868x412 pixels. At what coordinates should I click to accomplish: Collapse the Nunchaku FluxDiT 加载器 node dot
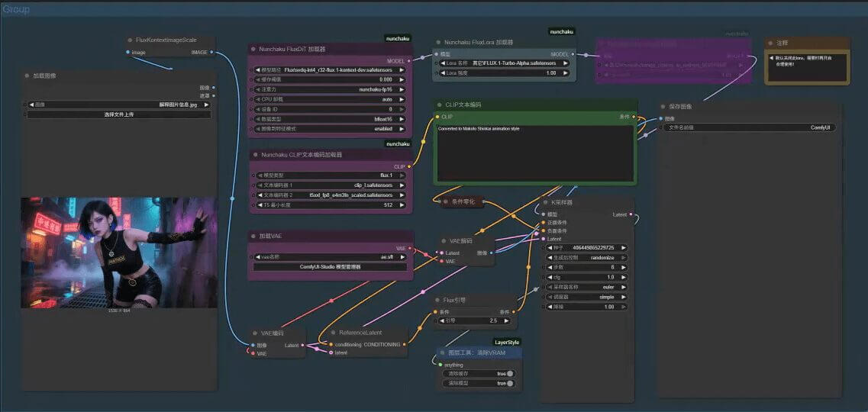(253, 49)
